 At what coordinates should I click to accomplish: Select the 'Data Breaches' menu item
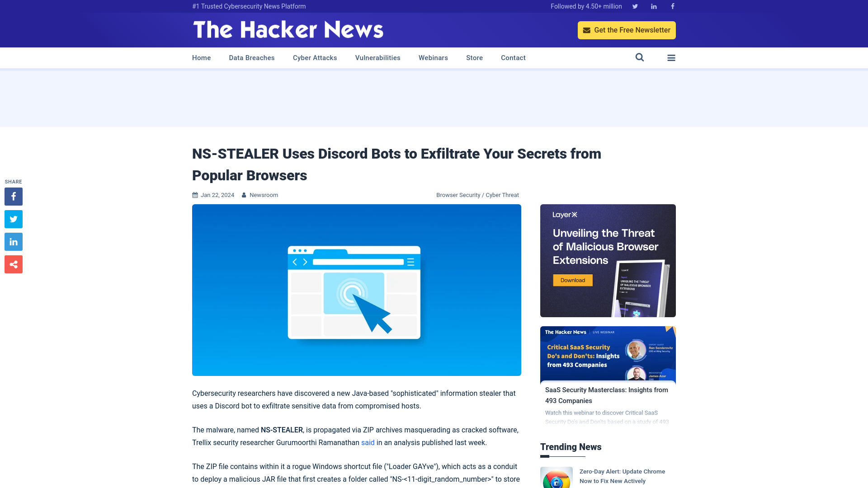click(x=251, y=57)
